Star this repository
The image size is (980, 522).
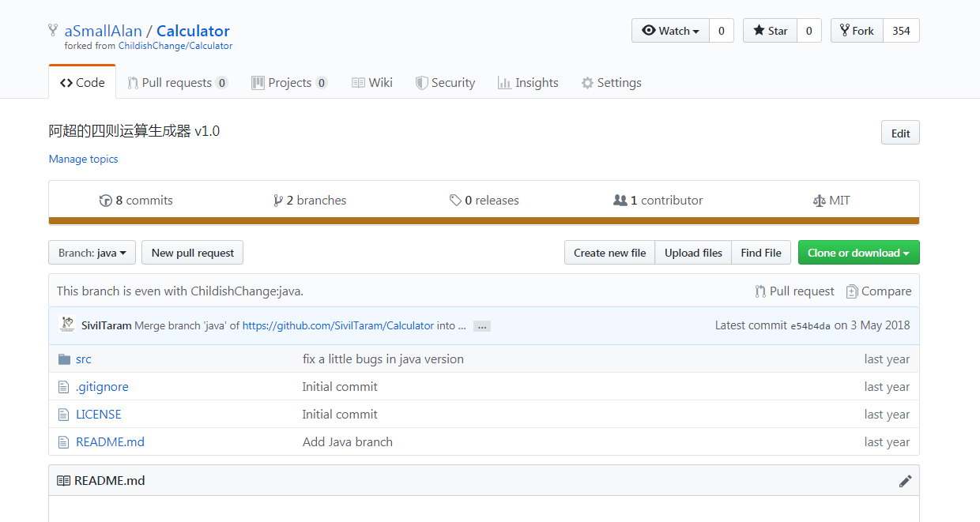pyautogui.click(x=771, y=31)
